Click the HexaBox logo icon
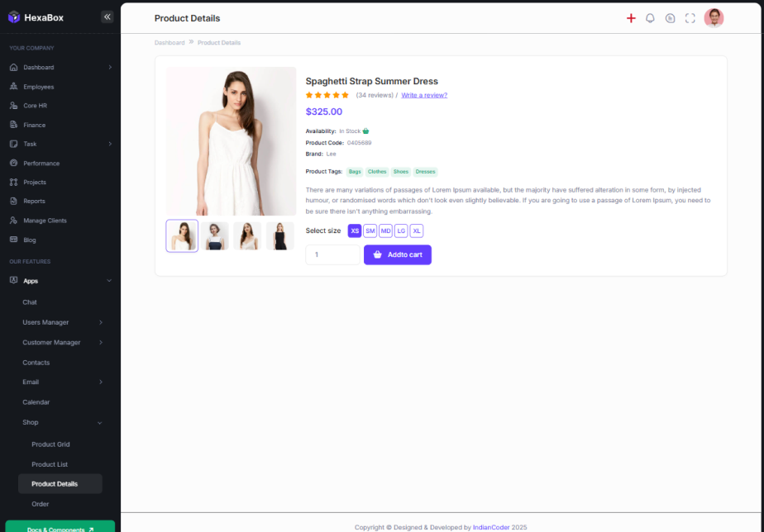Image resolution: width=764 pixels, height=532 pixels. point(13,17)
